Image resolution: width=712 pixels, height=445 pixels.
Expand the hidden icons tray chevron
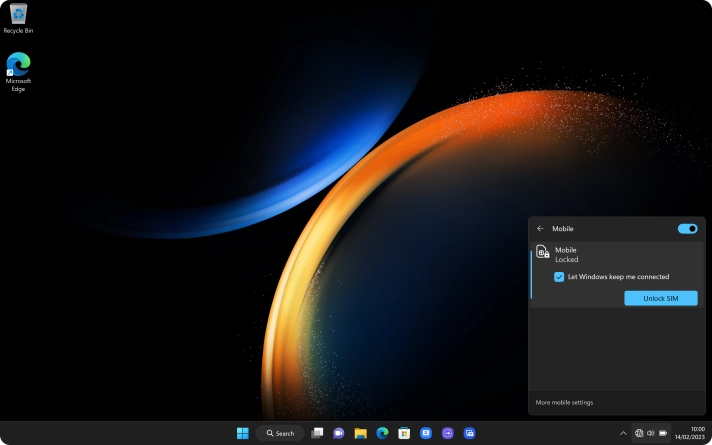(624, 433)
